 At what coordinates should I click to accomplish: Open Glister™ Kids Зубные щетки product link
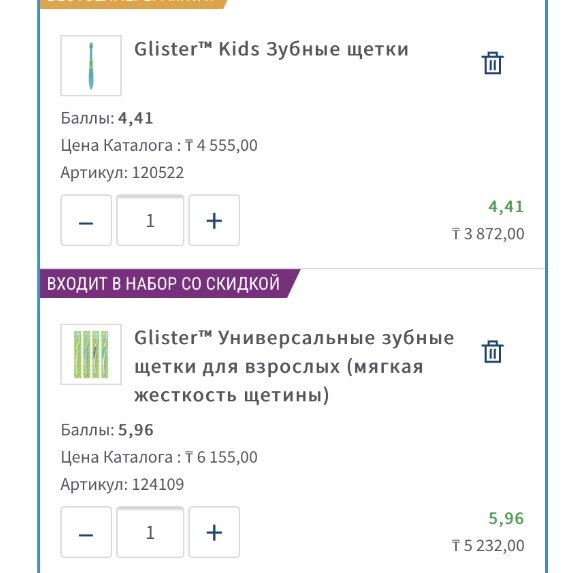271,49
